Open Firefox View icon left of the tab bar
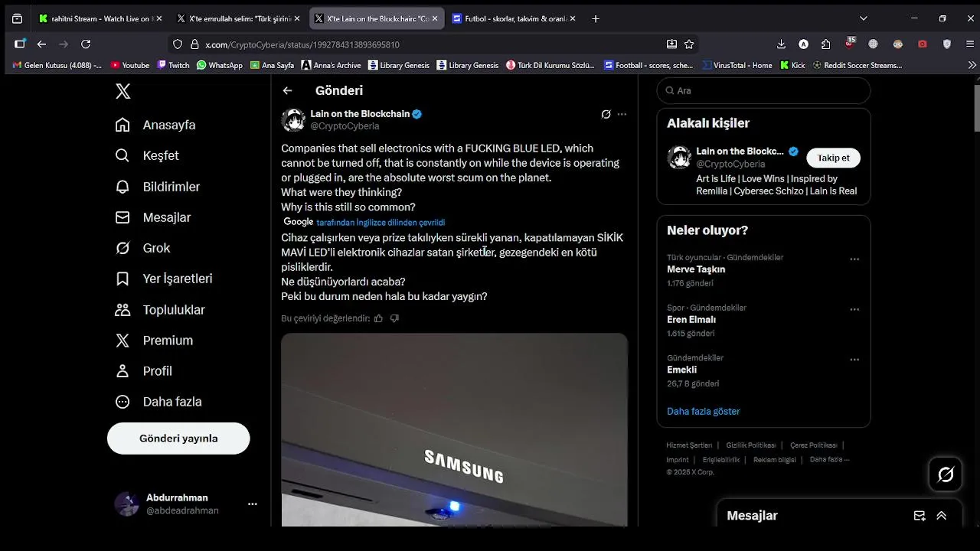The height and width of the screenshot is (551, 980). (17, 18)
